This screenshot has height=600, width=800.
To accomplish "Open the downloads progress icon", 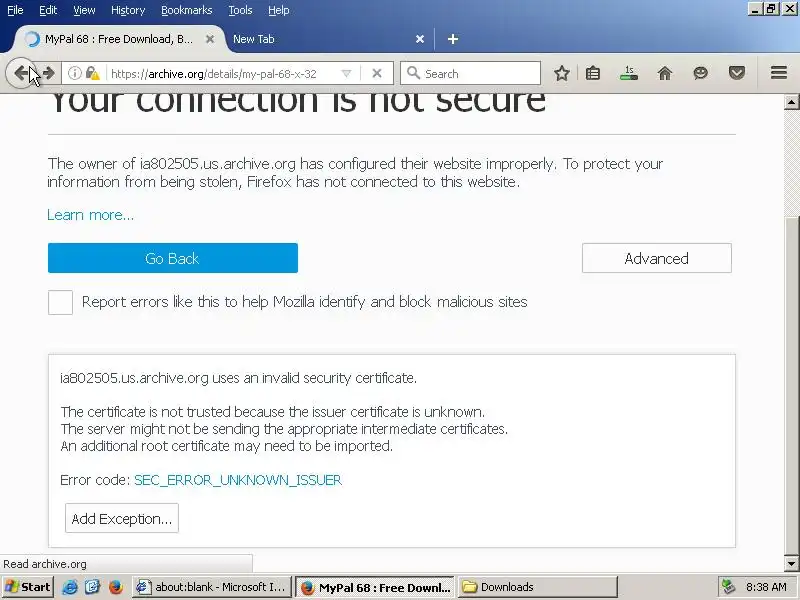I will click(x=629, y=73).
